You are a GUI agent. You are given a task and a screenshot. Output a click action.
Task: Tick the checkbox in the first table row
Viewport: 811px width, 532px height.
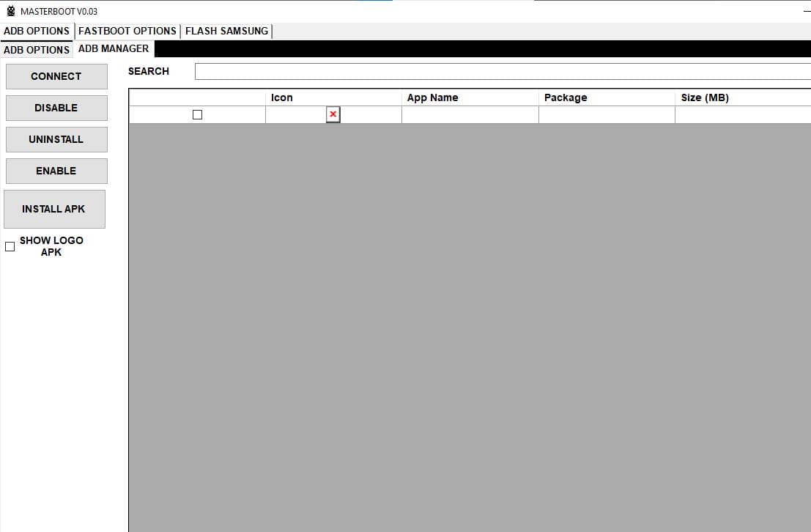[x=197, y=114]
